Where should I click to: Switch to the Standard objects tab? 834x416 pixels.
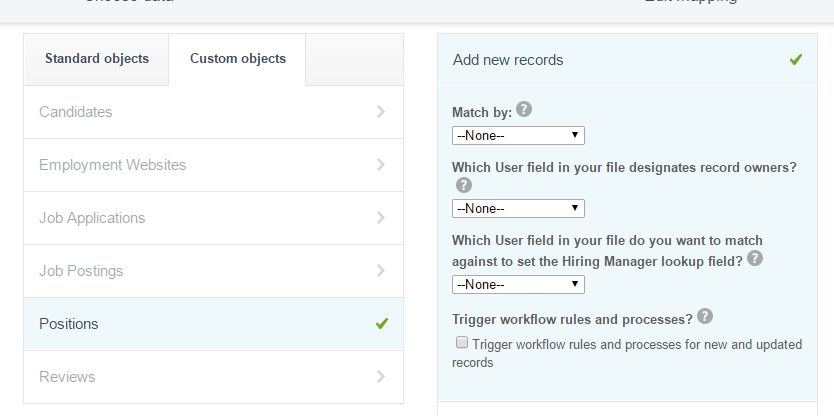tap(97, 59)
